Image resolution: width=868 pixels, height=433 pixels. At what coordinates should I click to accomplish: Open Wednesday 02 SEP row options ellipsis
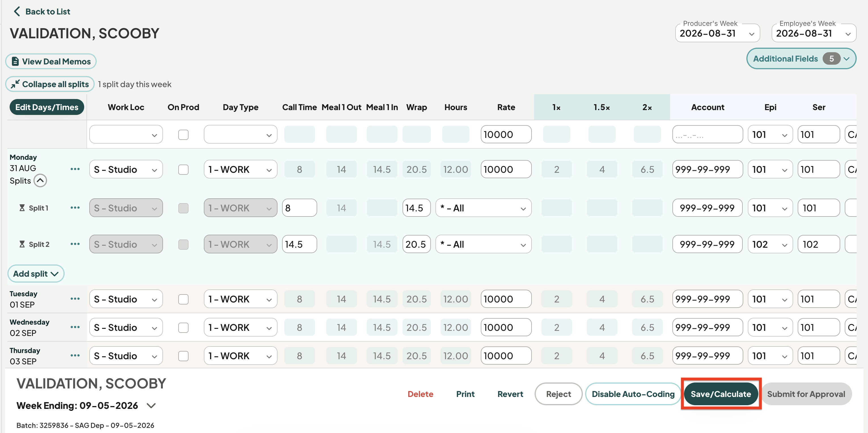point(75,327)
